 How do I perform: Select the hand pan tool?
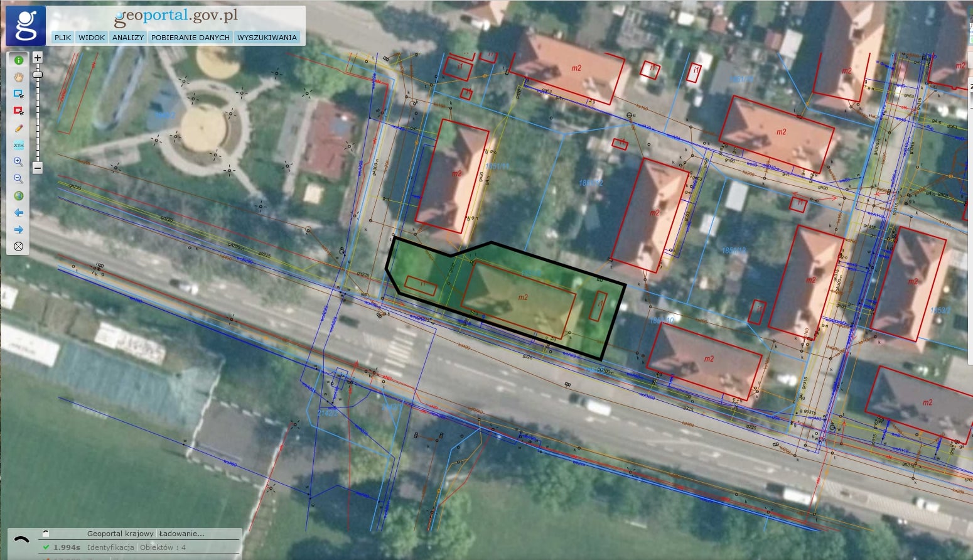[x=19, y=77]
